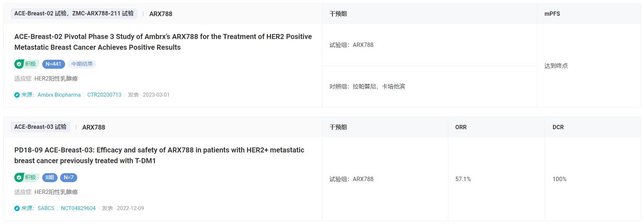Open the ACE-Breast-02 Pivotal Phase 3 Study title
This screenshot has height=224, width=644.
pos(163,42)
